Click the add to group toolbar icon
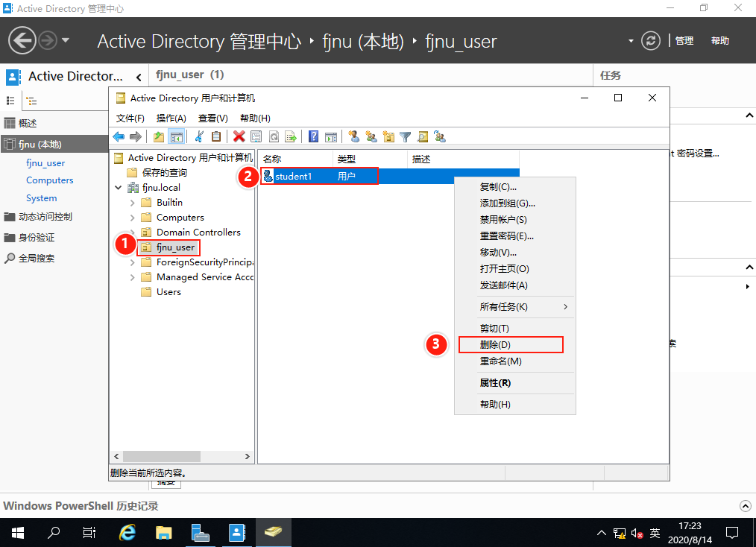The height and width of the screenshot is (547, 756). (440, 137)
